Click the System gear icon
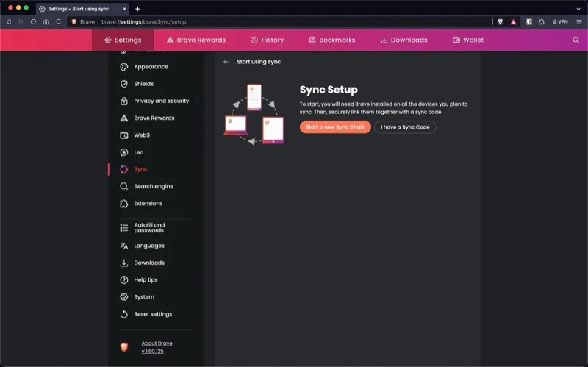The height and width of the screenshot is (367, 588). [x=124, y=297]
